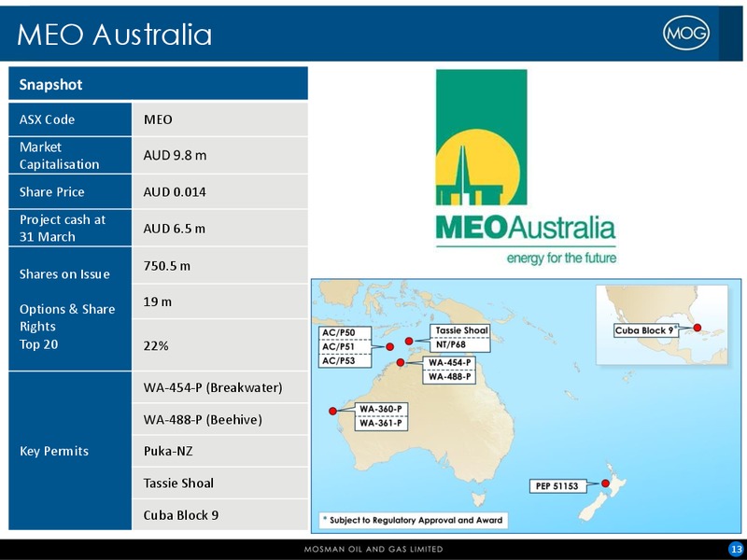Click 'energy for the future' tagline
Screen dimensions: 747x560
point(562,259)
